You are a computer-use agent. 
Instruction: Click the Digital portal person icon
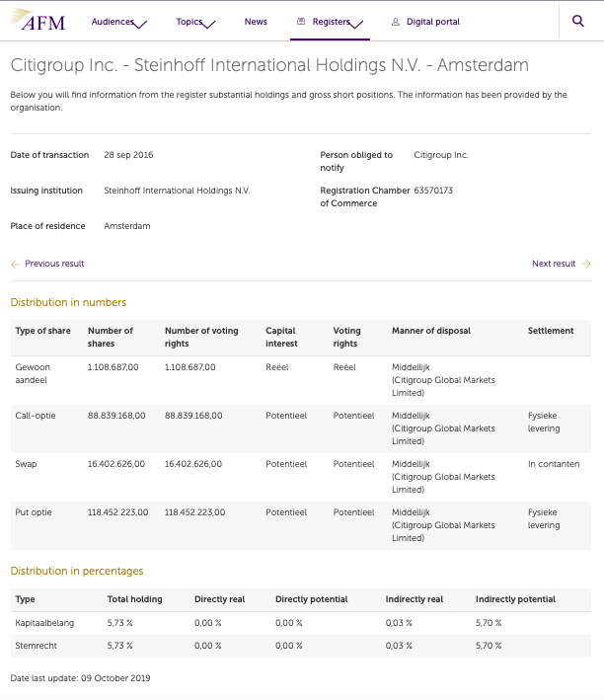(x=396, y=22)
